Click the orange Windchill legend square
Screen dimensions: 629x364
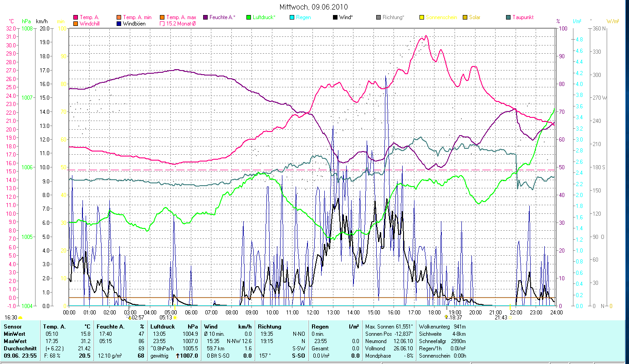(x=76, y=24)
